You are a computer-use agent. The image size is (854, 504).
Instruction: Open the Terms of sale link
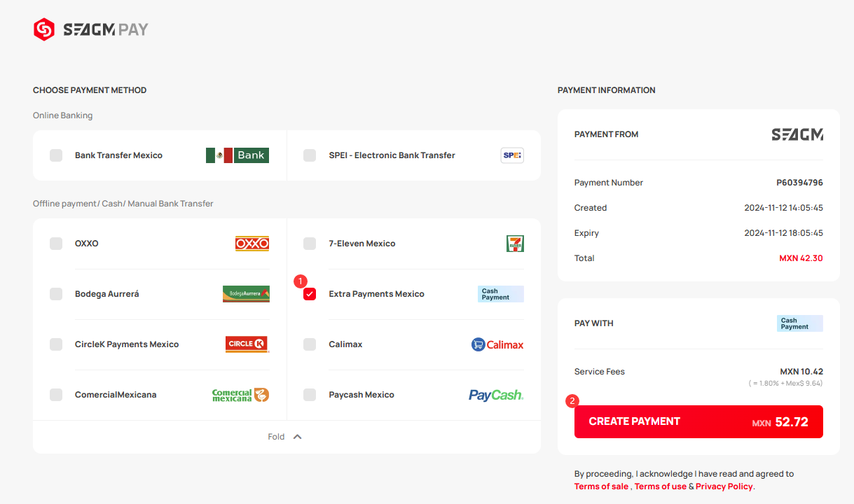pyautogui.click(x=601, y=486)
